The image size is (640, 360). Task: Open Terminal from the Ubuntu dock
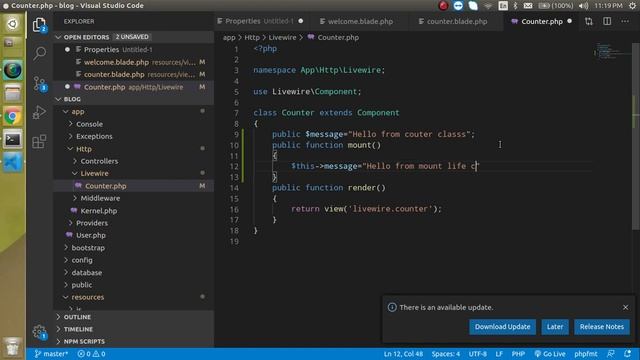[12, 140]
